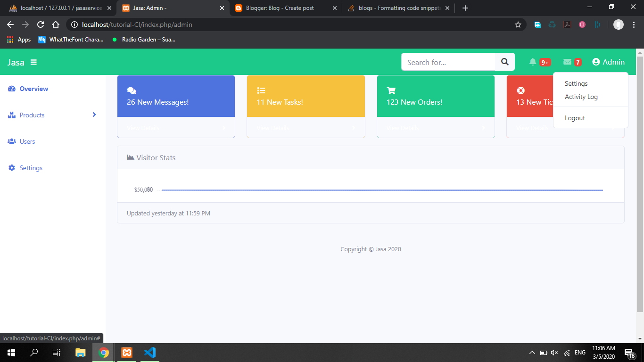Click the search magnifier button
Screen dimensions: 644x362
[x=505, y=62]
